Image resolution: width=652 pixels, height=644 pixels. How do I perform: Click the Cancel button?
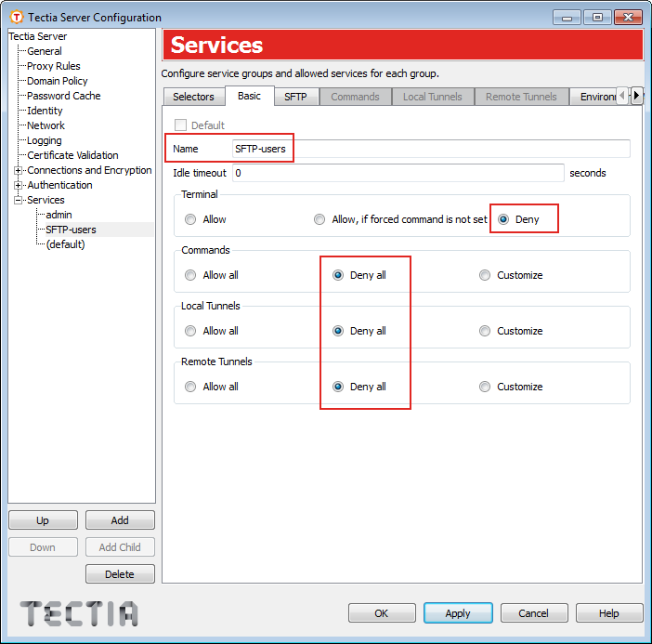coord(534,613)
